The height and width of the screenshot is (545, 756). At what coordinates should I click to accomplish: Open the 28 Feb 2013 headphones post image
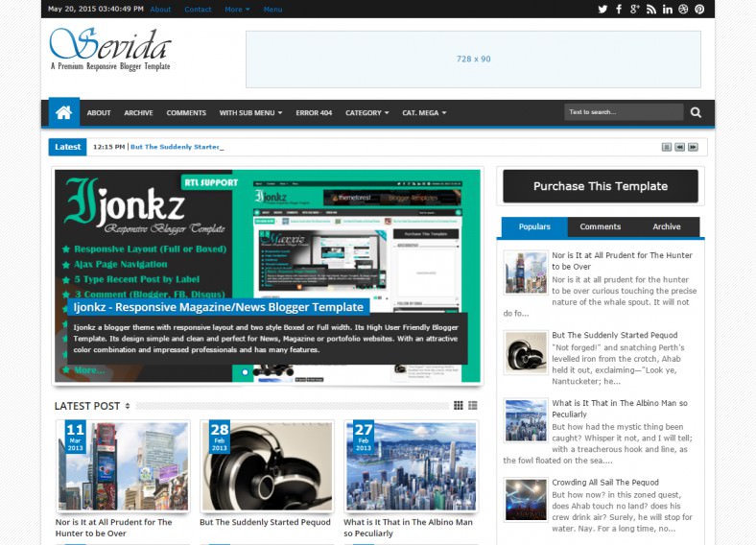tap(267, 466)
